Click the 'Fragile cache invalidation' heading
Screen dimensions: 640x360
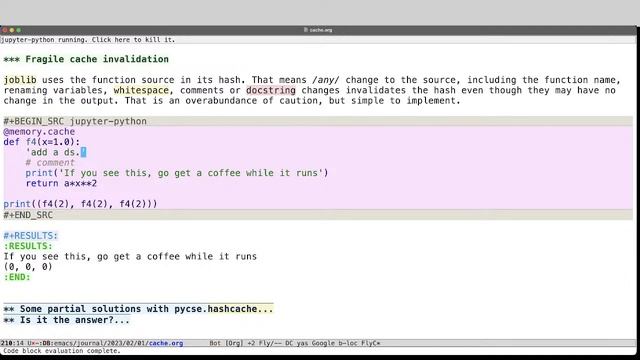coord(86,59)
